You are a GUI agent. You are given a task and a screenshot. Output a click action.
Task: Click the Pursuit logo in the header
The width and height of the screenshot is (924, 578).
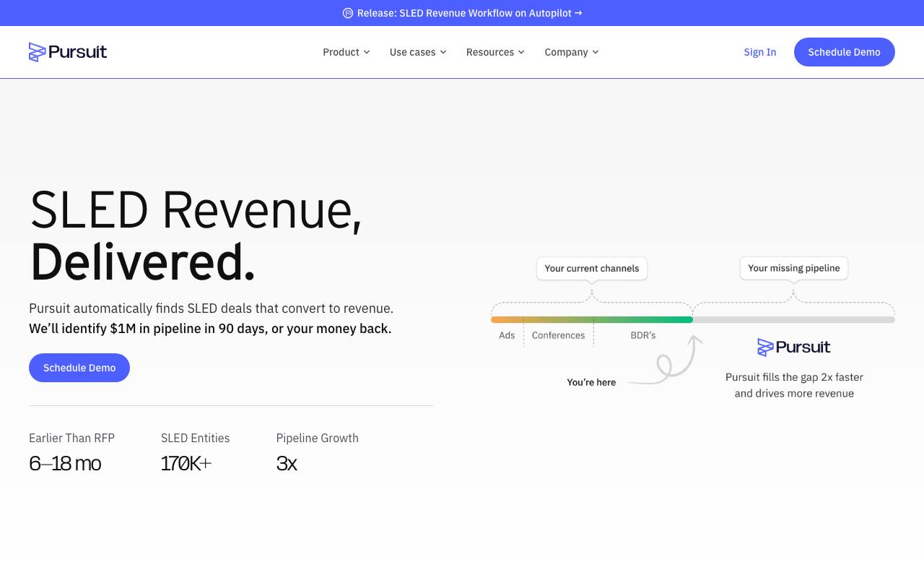68,52
